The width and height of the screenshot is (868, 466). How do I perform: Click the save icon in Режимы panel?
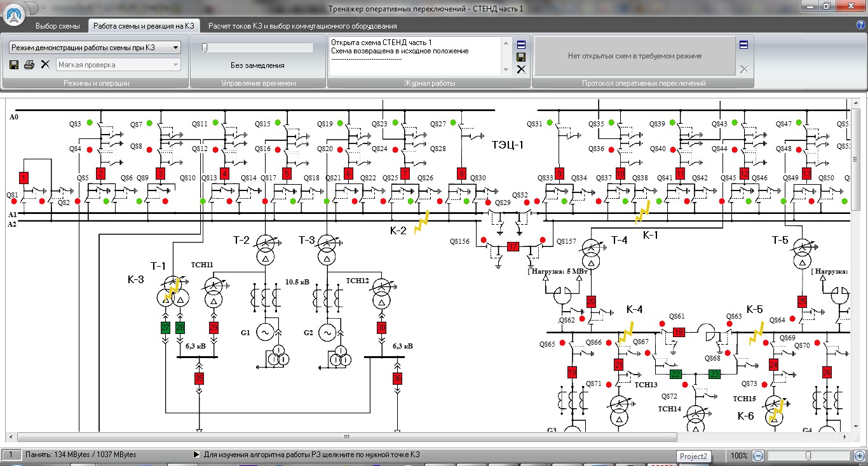coord(14,65)
